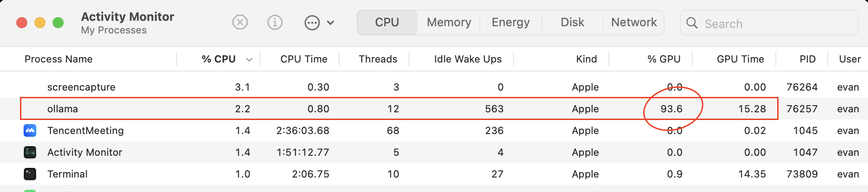Sort by Threads column header
This screenshot has height=192, width=868.
point(378,59)
